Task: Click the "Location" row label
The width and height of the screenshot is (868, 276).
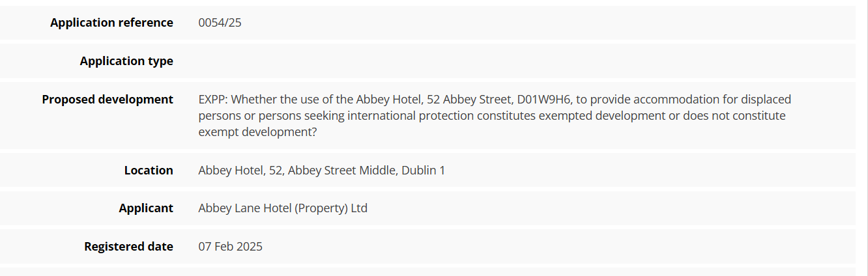Action: (149, 171)
